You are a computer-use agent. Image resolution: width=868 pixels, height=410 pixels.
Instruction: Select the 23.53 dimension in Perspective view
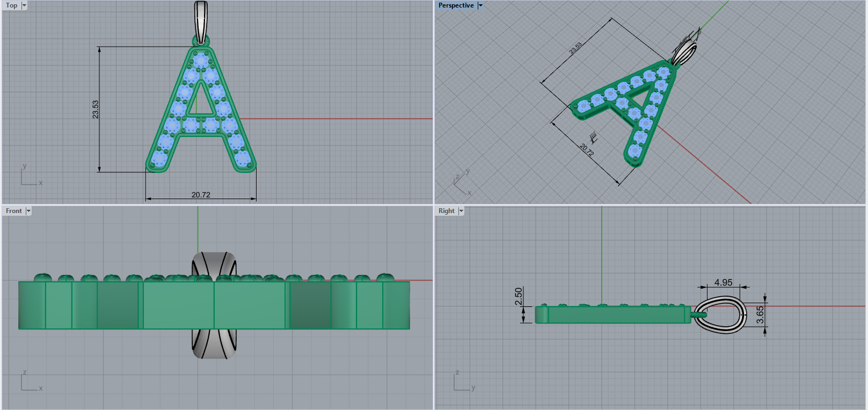pyautogui.click(x=575, y=48)
